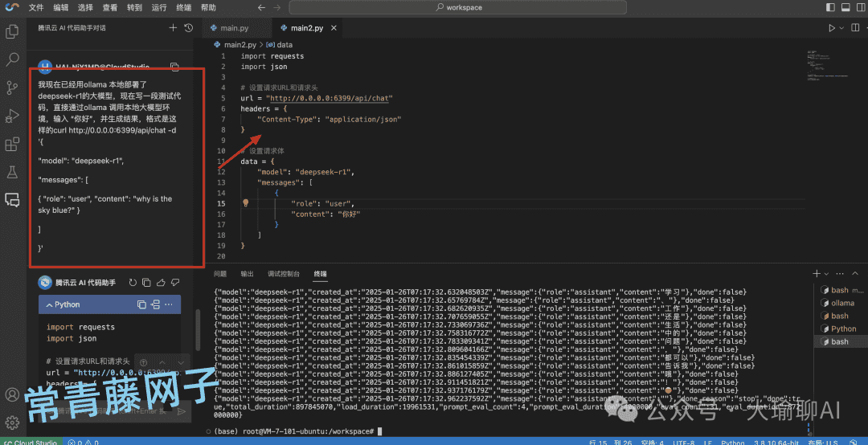Change the LF end of line sequence
868x445 pixels.
point(708,443)
